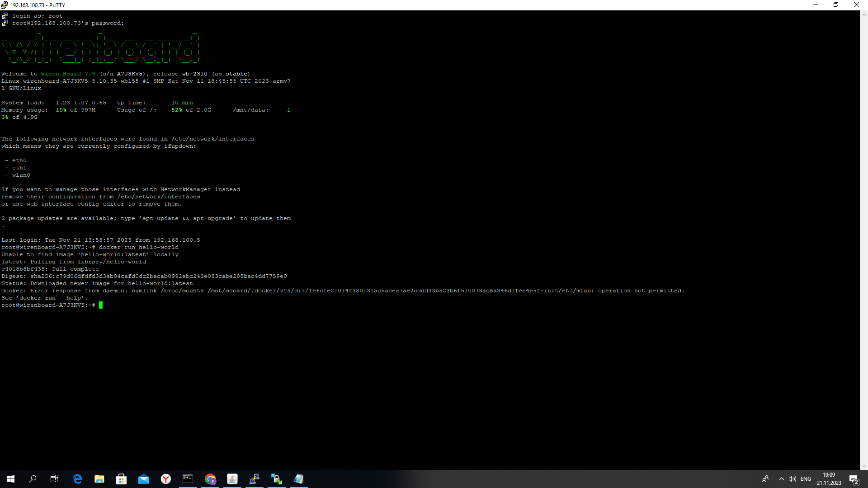The image size is (868, 488).
Task: Click the '/etc/network/interfaces' notice line
Action: tap(128, 139)
